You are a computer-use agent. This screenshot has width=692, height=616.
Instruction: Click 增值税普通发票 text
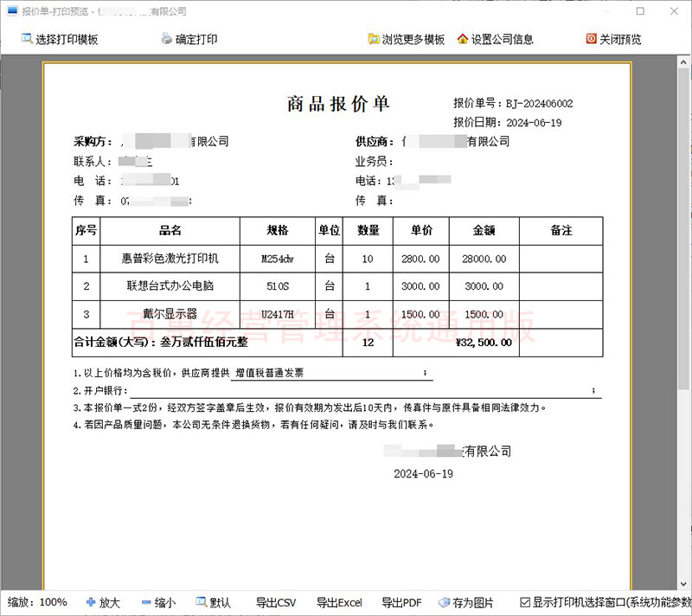269,373
